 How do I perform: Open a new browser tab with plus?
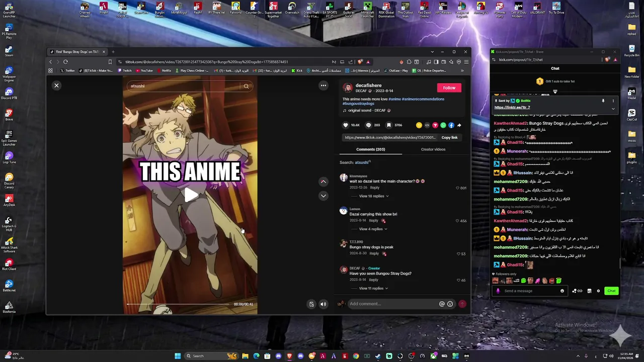[113, 52]
